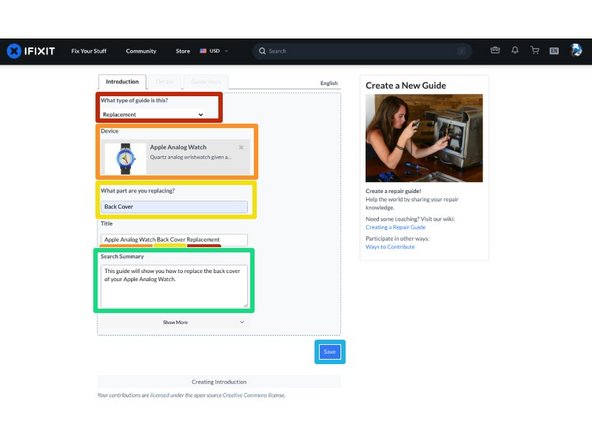The width and height of the screenshot is (592, 444).
Task: Open the Fix Your Stuff menu
Action: tap(89, 51)
